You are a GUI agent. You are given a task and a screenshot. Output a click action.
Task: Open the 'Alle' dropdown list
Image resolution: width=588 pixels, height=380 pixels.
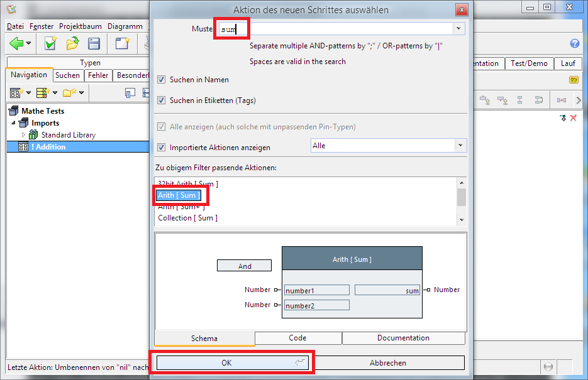coord(460,145)
